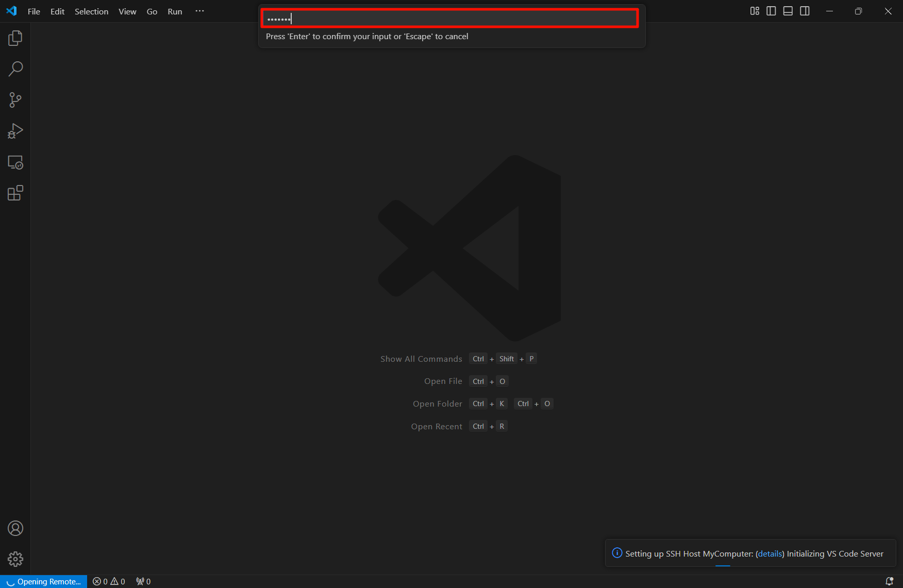Open the Manage gear menu
903x588 pixels.
(15, 559)
